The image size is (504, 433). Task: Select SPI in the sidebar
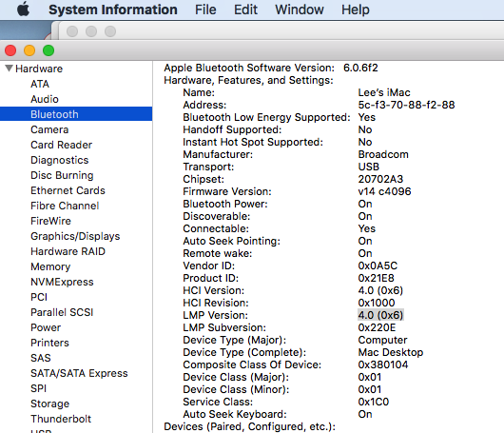39,388
